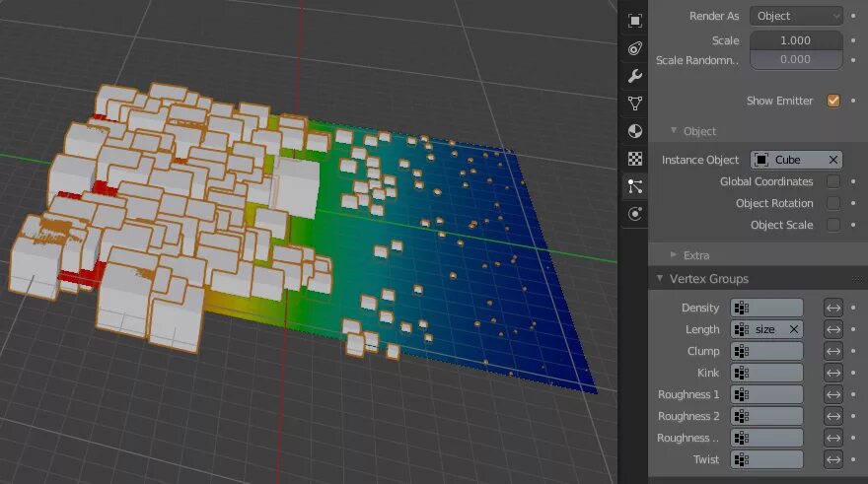Expand the Extra subpanel
This screenshot has width=868, height=484.
tap(673, 255)
